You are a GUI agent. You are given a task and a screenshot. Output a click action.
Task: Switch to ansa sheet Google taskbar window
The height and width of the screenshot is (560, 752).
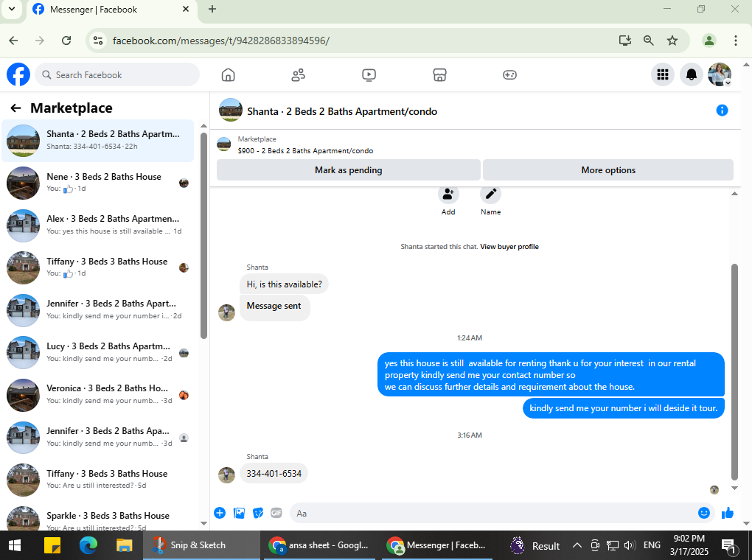pyautogui.click(x=319, y=545)
